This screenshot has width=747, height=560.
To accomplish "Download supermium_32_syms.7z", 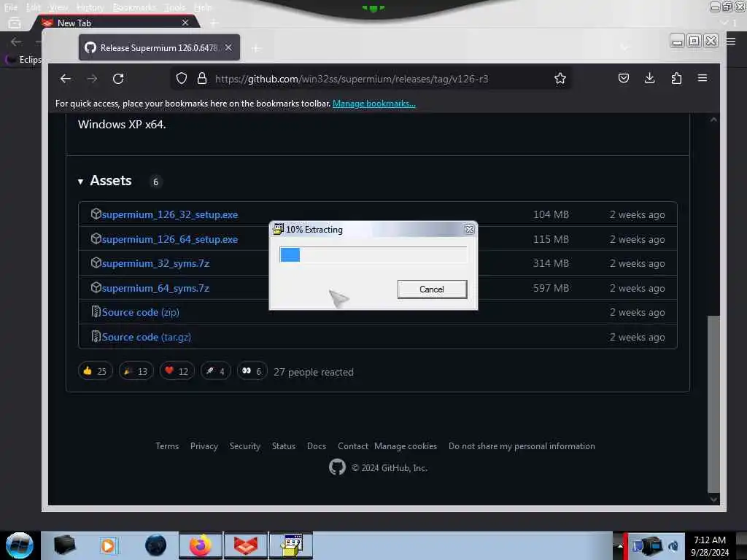I will click(155, 263).
